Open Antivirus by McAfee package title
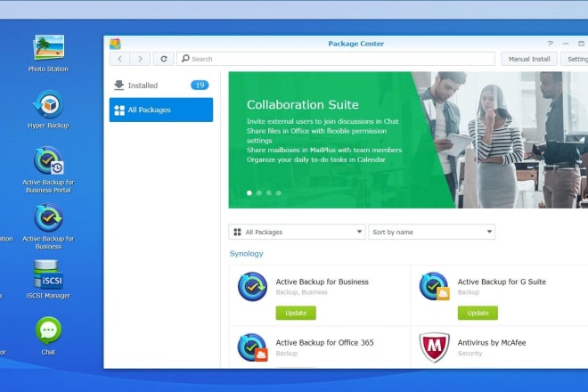Image resolution: width=588 pixels, height=392 pixels. tap(492, 342)
